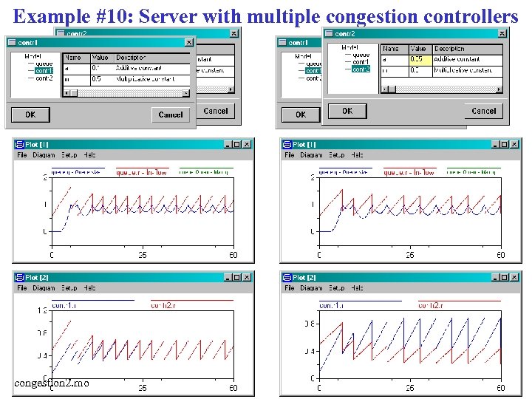The height and width of the screenshot is (399, 532).
Task: Edit the m value 0.5 in front contr1 dialog
Action: tap(102, 79)
